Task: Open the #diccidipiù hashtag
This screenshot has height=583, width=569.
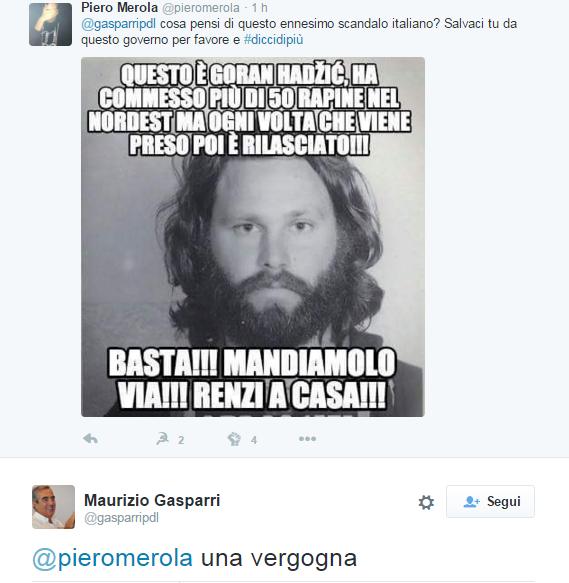Action: tap(273, 40)
